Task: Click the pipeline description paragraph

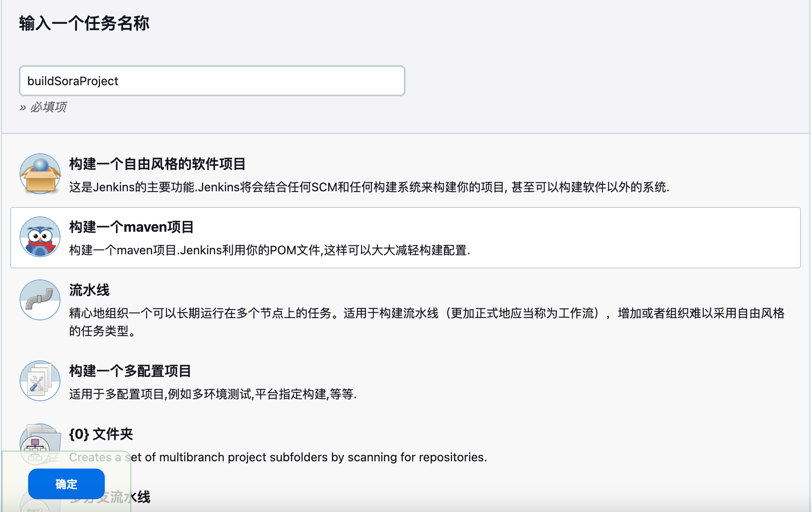Action: pyautogui.click(x=426, y=322)
